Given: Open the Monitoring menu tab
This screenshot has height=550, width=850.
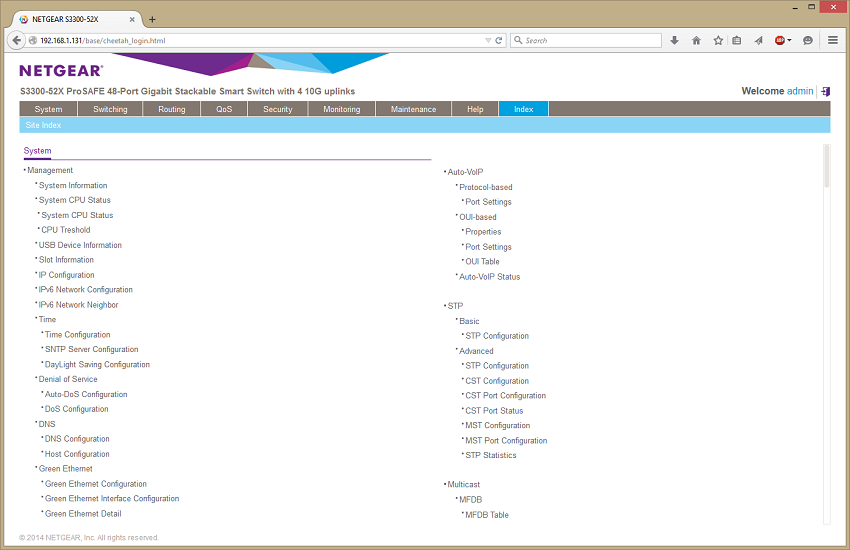Looking at the screenshot, I should 342,109.
